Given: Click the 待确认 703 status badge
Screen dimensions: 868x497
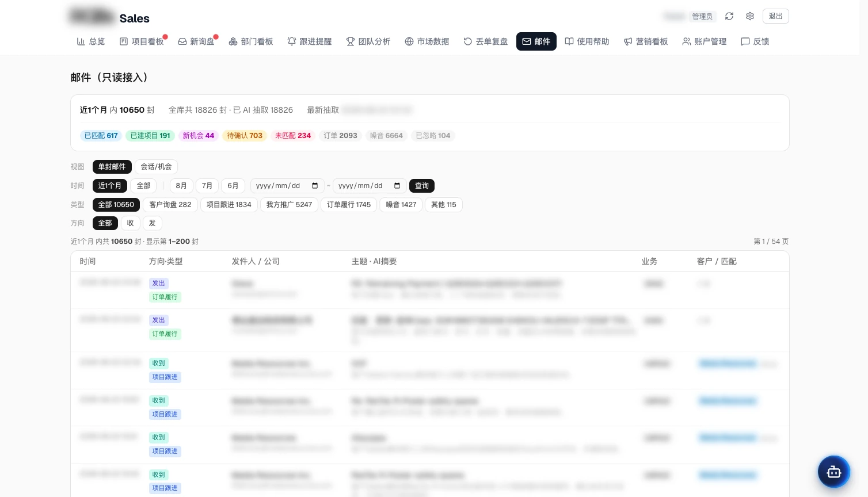Looking at the screenshot, I should click(245, 136).
